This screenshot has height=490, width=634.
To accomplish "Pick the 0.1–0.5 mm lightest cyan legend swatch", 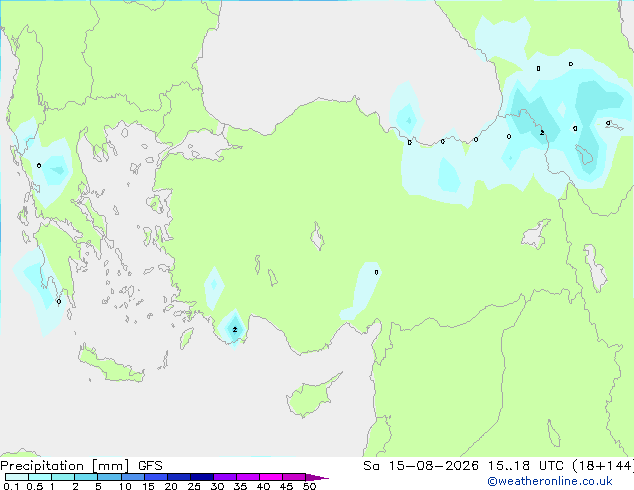I will [x=17, y=477].
